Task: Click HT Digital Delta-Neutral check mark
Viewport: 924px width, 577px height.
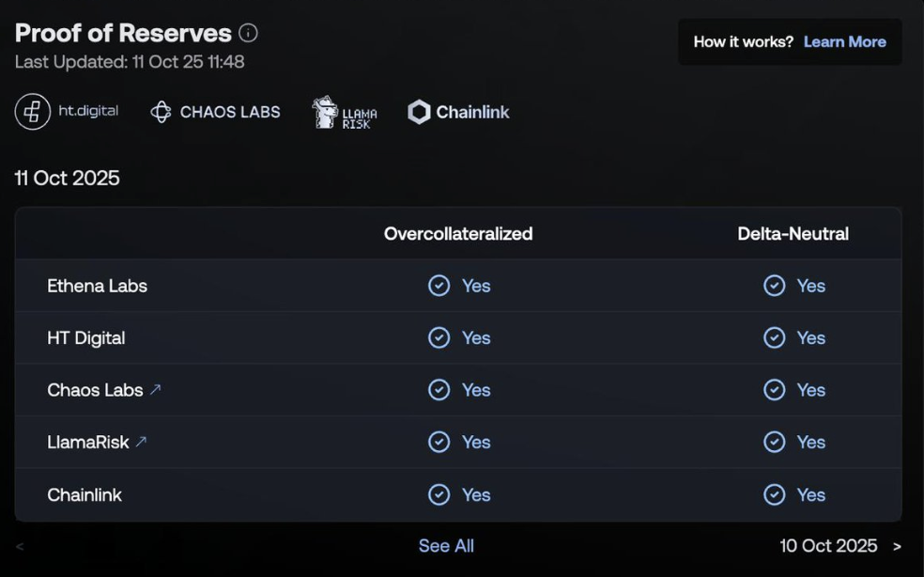Action: 774,337
